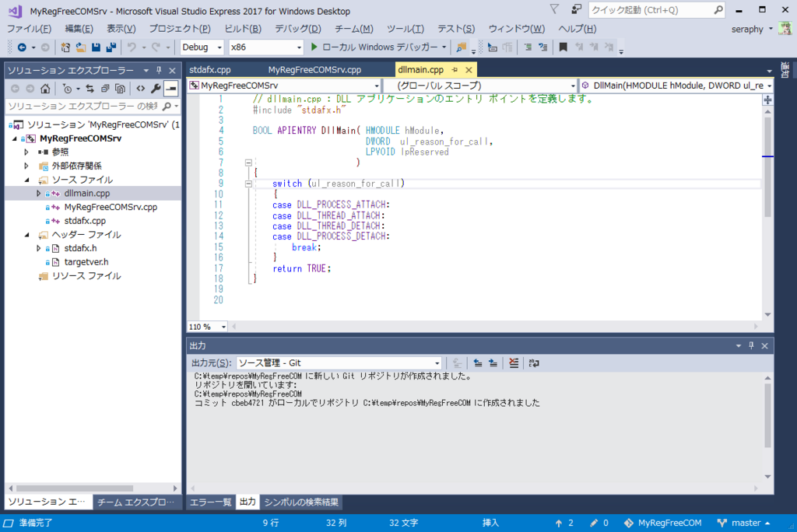The image size is (797, 532).
Task: Switch to the stdafx.cpp tab
Action: point(210,70)
